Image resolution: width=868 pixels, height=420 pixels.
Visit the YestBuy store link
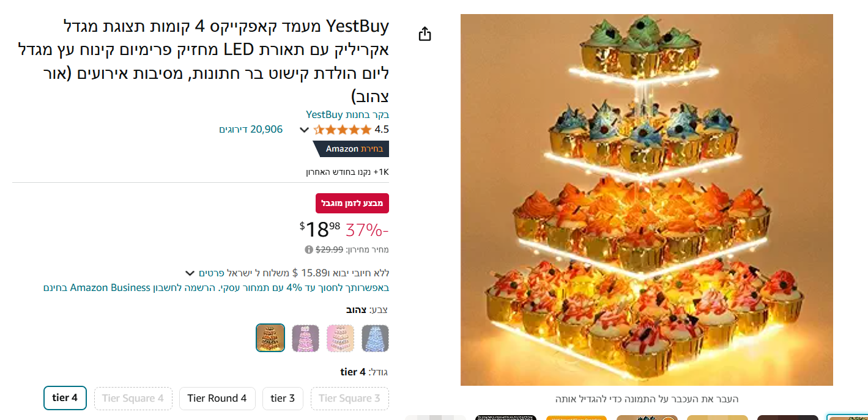(x=347, y=114)
